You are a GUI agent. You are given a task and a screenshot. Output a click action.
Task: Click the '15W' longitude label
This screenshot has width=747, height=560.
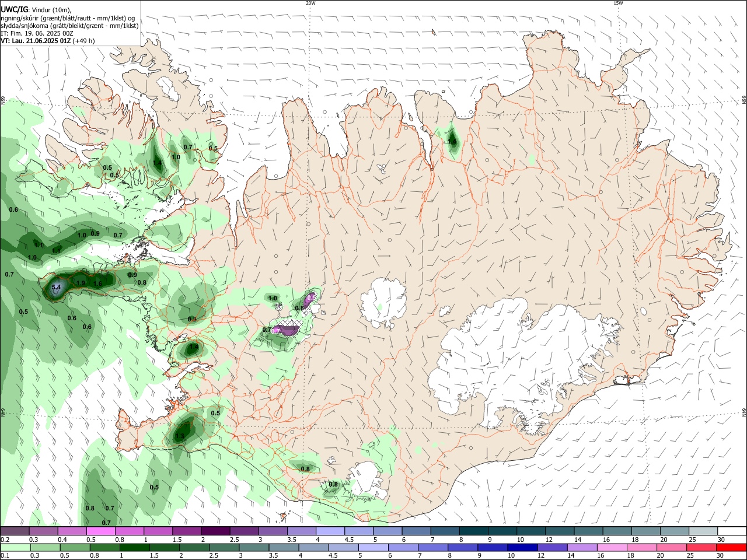pos(618,3)
